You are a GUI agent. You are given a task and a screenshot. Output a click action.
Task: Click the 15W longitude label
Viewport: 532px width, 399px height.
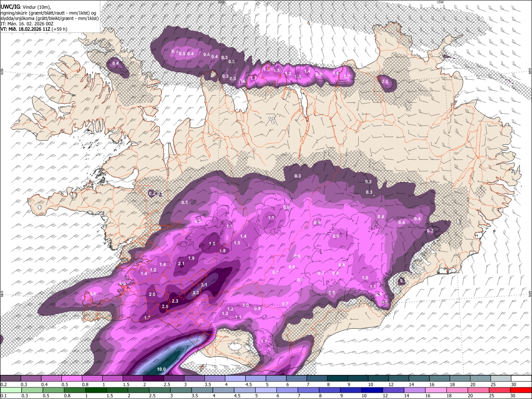click(441, 2)
